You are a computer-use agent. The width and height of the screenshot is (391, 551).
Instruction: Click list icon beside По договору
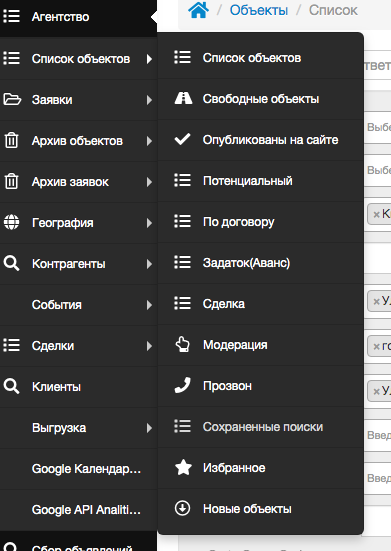click(183, 221)
